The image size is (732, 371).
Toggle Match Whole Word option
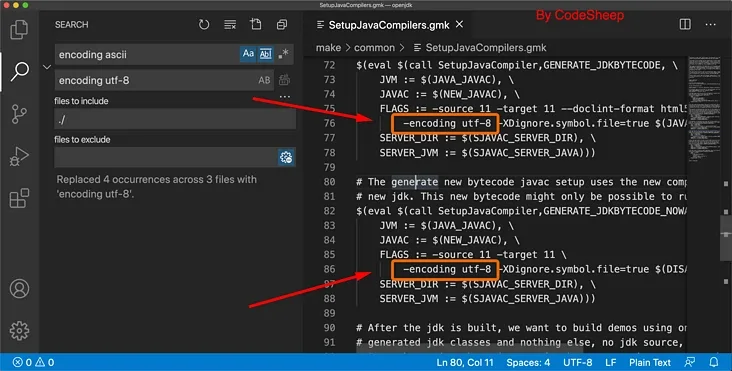click(x=266, y=54)
